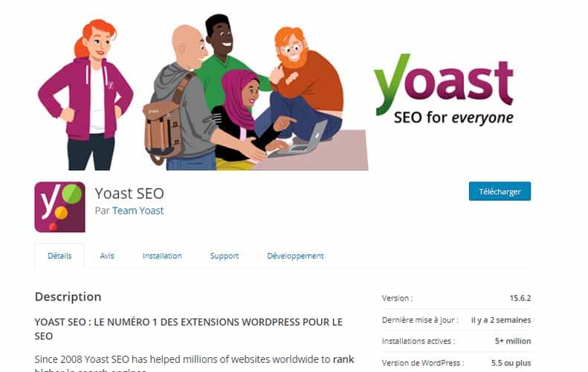Click the SEO for everyone tagline
This screenshot has height=372, width=588.
coord(453,118)
